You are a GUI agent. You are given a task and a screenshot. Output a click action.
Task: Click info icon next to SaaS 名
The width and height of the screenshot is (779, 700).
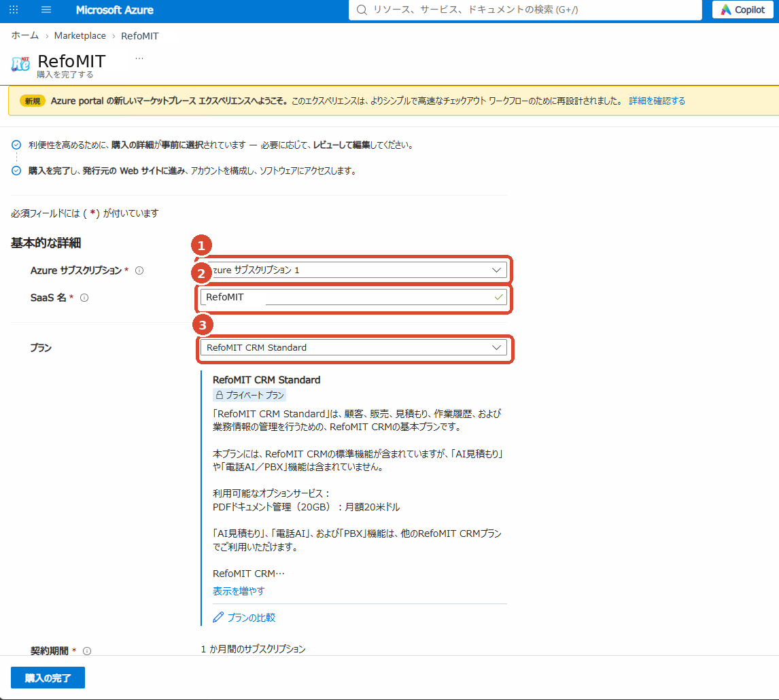point(84,298)
